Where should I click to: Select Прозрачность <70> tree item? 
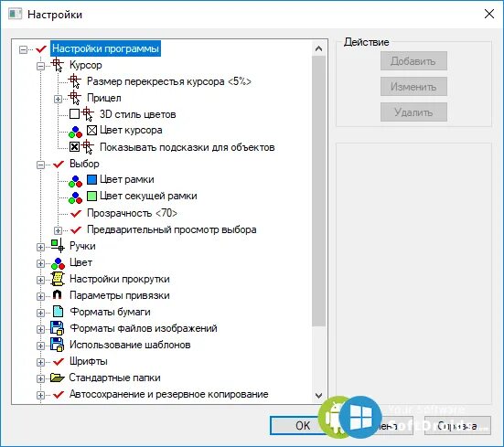point(132,213)
